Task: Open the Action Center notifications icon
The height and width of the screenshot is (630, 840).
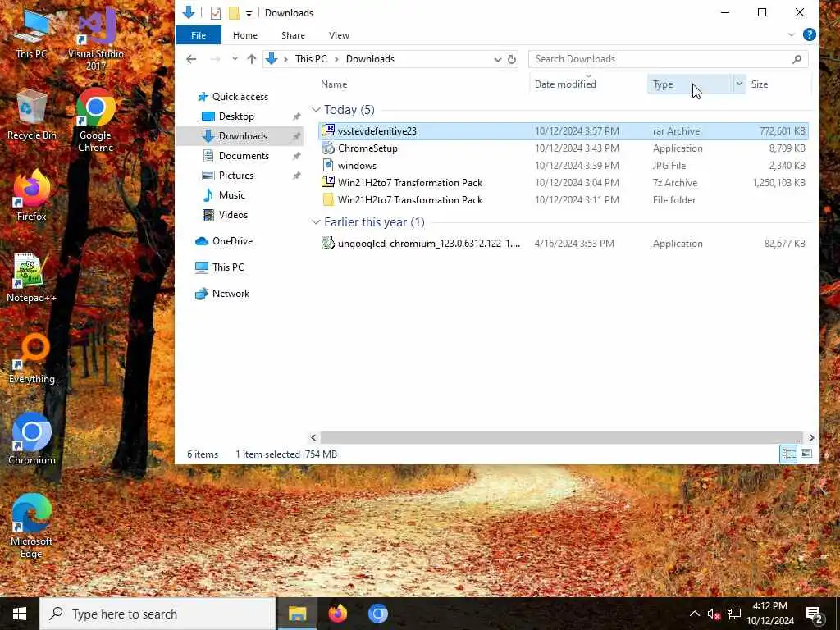Action: [x=814, y=614]
